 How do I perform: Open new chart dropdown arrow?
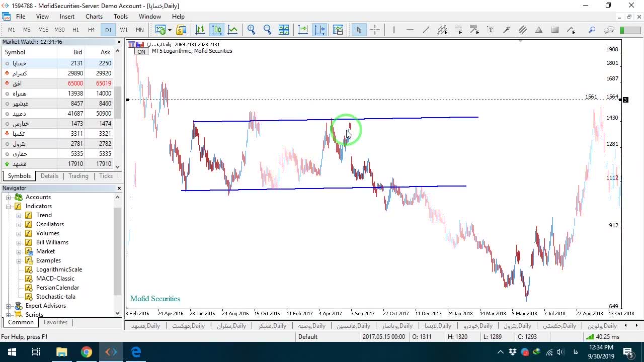coord(170,30)
